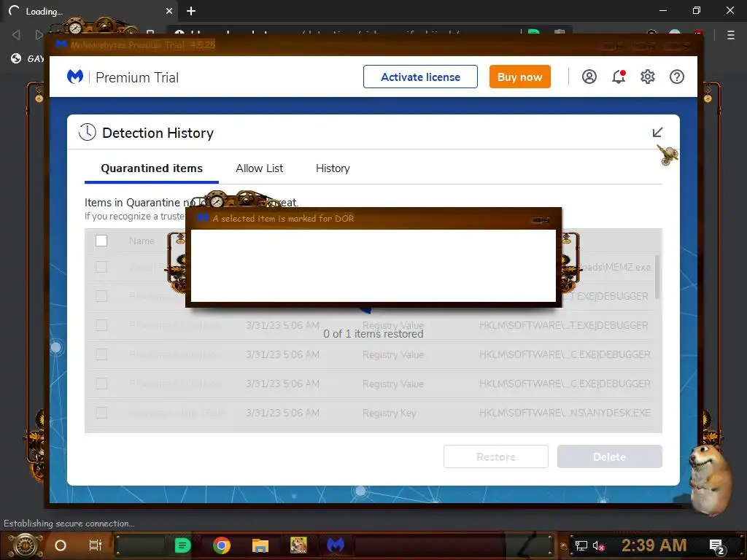Close the Loading browser tab

tap(169, 11)
